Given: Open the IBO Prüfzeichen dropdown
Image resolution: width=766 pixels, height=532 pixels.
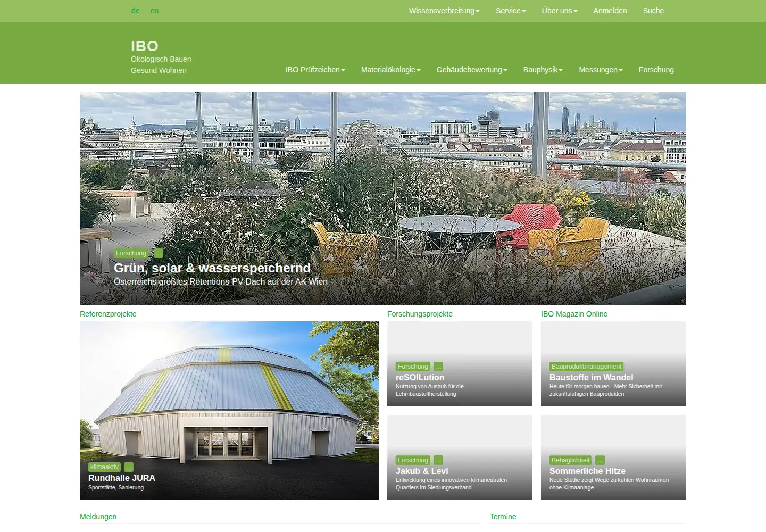Looking at the screenshot, I should click(315, 70).
